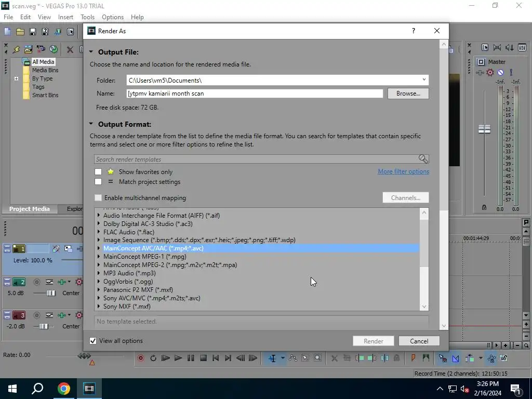The height and width of the screenshot is (399, 532).
Task: Click Play From Start in transport bar
Action: point(166,358)
